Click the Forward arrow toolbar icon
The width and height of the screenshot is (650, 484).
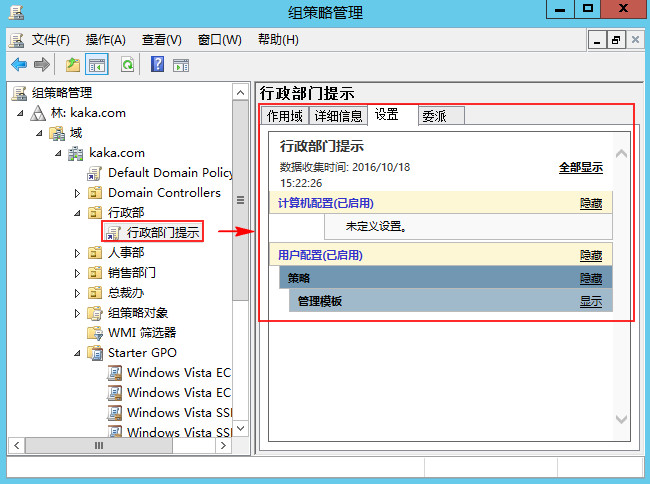click(41, 65)
